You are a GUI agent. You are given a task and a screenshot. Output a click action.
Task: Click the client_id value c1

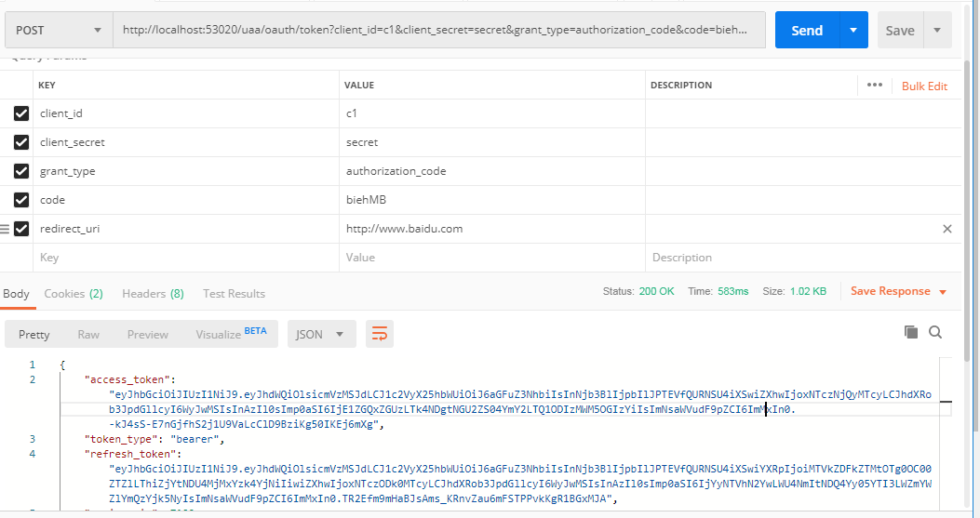(x=492, y=113)
